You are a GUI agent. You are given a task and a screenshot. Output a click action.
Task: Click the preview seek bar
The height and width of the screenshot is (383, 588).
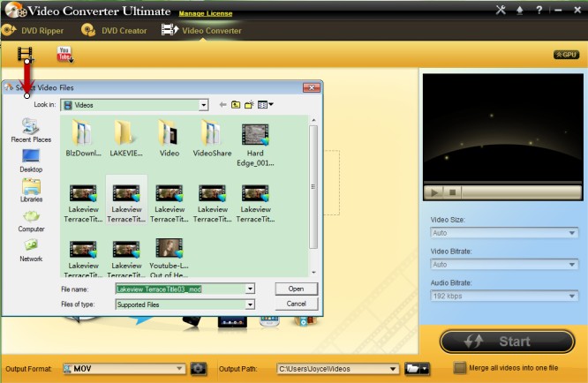tap(521, 192)
